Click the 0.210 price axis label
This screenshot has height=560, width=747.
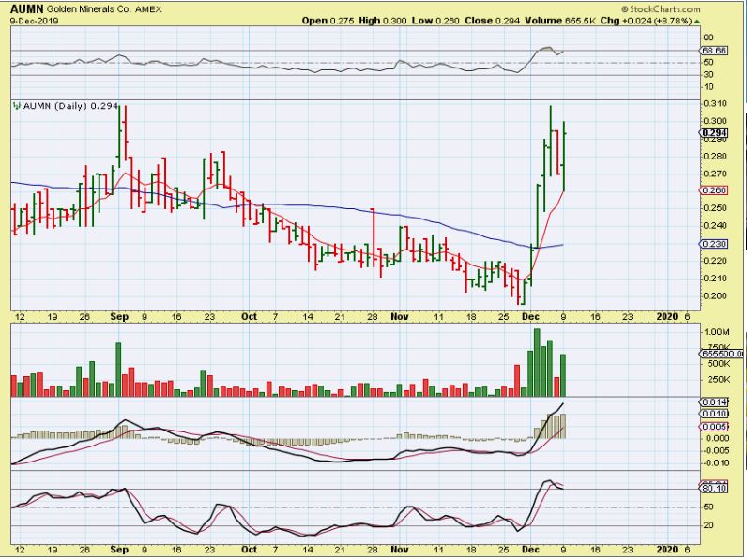[x=715, y=279]
